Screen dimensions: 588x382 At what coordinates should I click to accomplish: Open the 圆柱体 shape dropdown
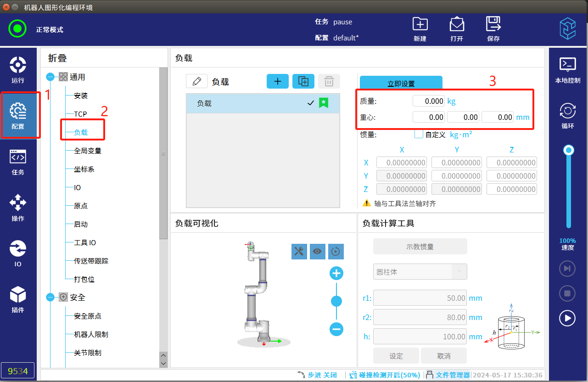420,272
